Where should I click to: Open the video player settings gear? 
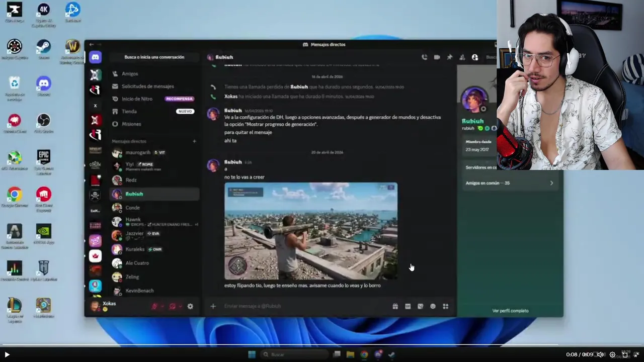pyautogui.click(x=612, y=354)
